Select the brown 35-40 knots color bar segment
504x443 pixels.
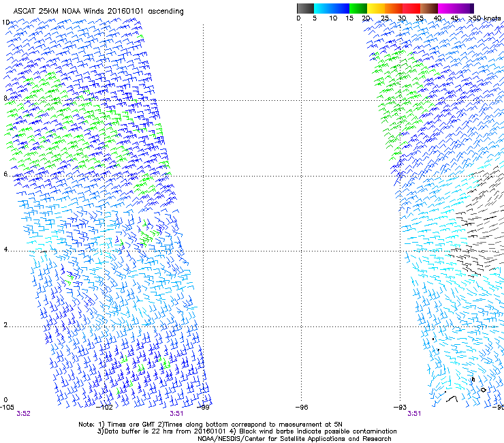(429, 8)
